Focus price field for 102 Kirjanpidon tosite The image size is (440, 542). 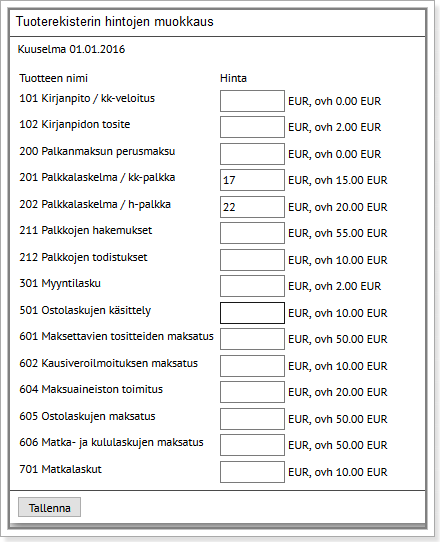coord(252,127)
